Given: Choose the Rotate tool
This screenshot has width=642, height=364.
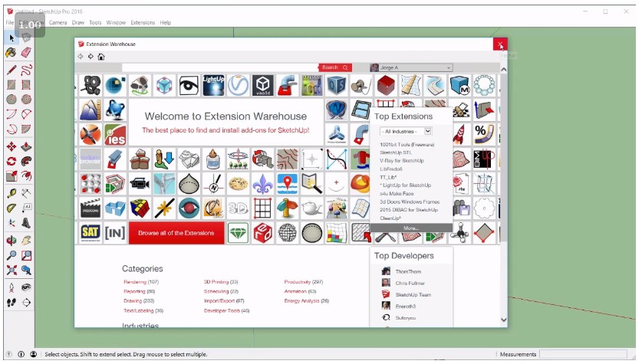Looking at the screenshot, I should point(12,161).
